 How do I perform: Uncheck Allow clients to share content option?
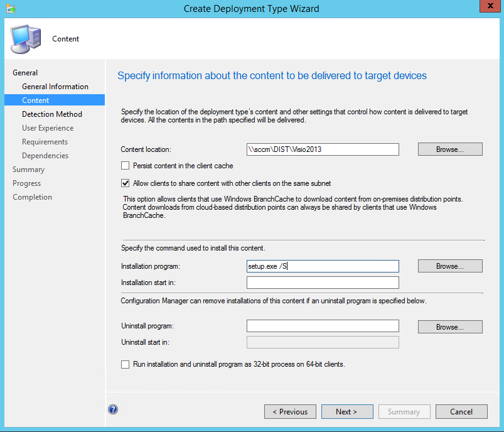click(x=126, y=183)
